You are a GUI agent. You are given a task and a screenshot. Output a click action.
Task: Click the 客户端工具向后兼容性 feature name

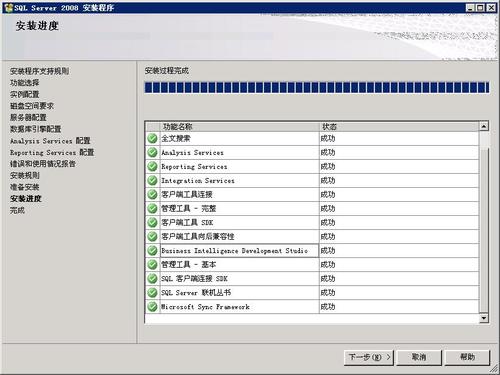point(198,236)
